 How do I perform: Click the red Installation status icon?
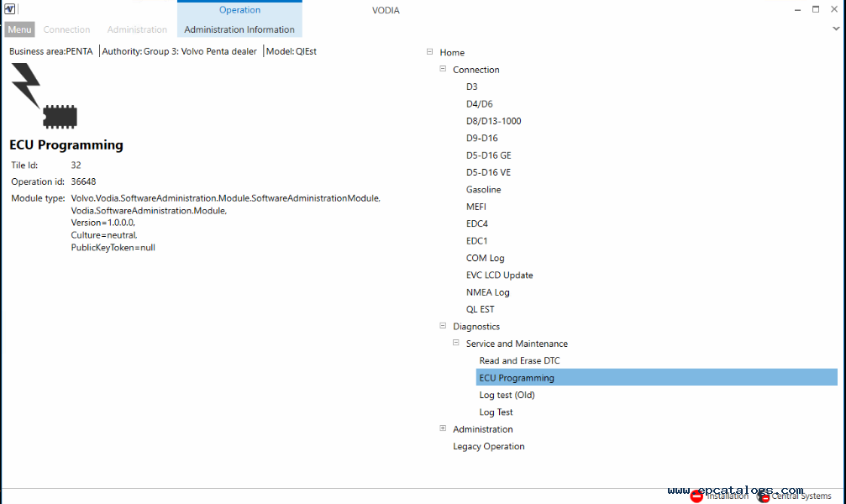coord(696,496)
